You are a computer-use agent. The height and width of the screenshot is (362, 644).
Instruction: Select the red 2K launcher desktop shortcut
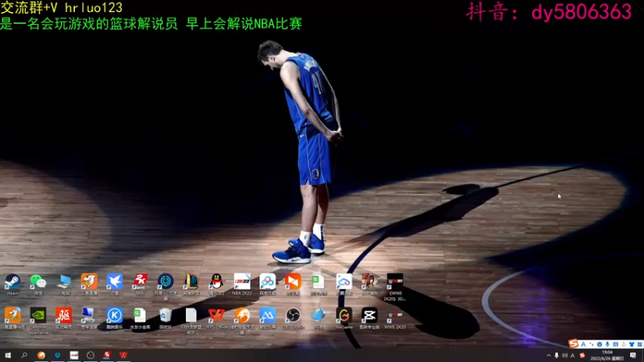(x=140, y=284)
